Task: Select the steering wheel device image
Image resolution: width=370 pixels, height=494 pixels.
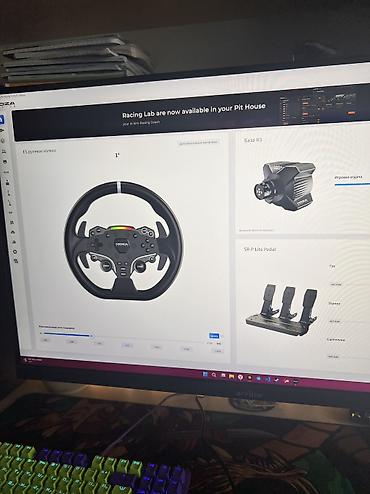Action: pos(124,242)
